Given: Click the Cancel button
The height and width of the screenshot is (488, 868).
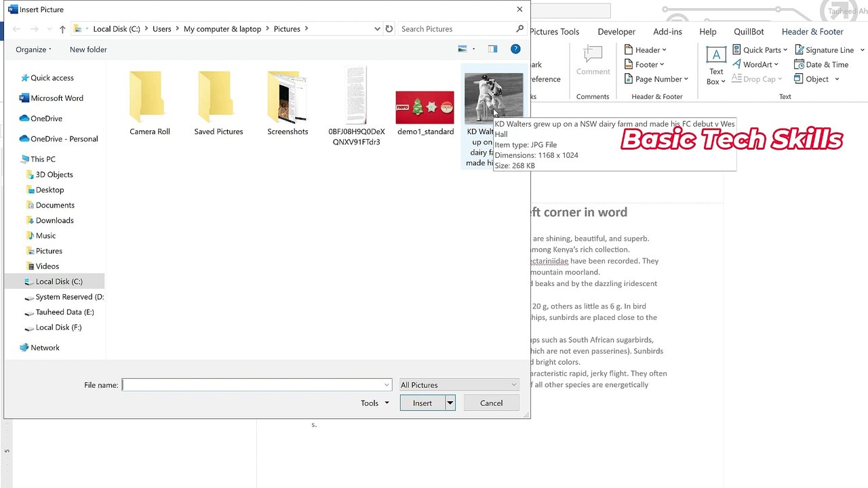Looking at the screenshot, I should (491, 403).
